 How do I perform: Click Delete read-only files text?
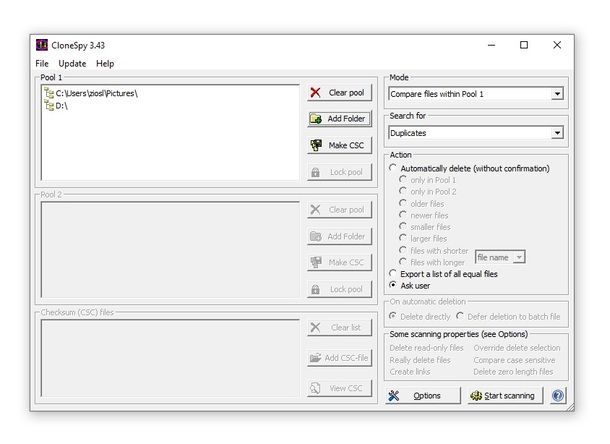click(x=426, y=348)
